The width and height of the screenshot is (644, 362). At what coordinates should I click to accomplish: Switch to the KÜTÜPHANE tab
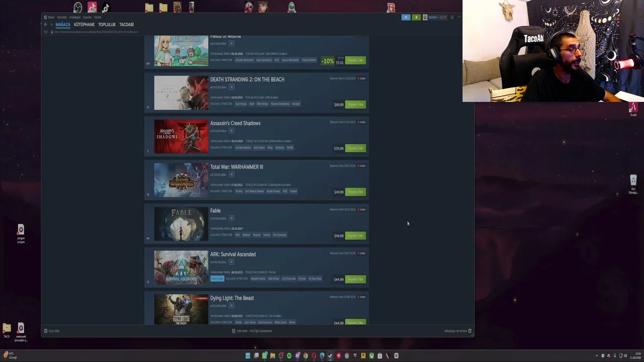click(x=84, y=25)
